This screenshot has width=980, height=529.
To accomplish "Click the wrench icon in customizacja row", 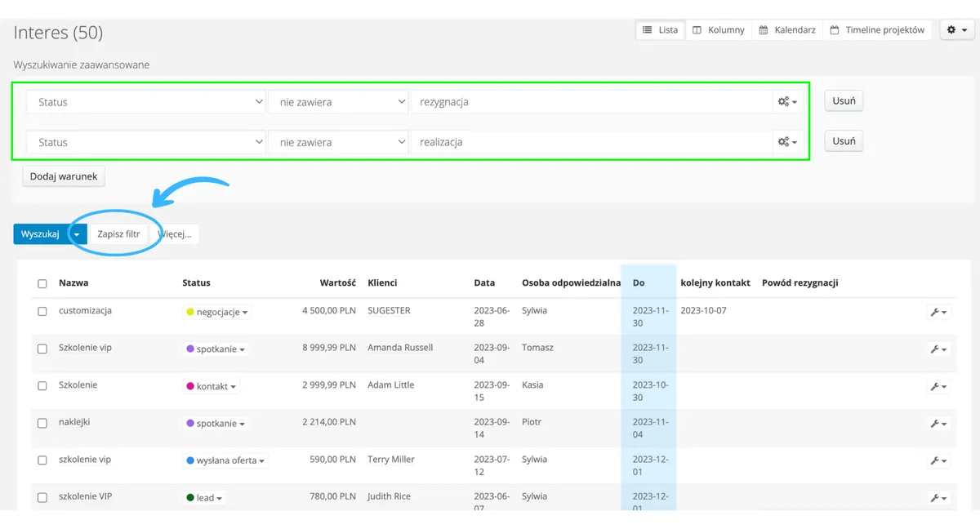I will pyautogui.click(x=938, y=312).
